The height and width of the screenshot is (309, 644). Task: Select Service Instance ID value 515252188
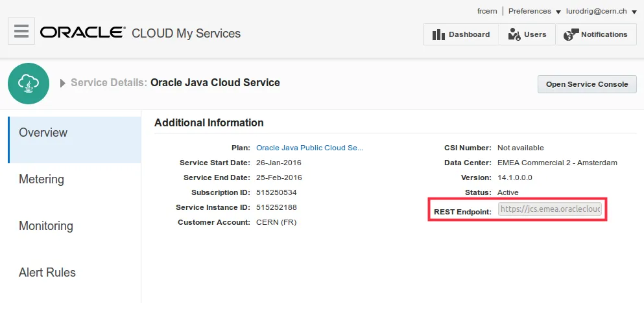pyautogui.click(x=276, y=207)
